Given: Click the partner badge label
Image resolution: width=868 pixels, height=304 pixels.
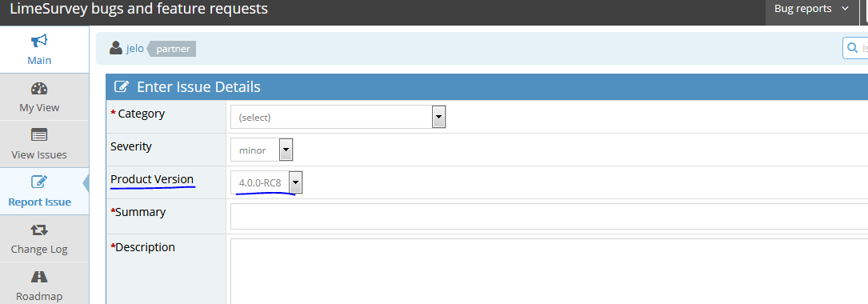Looking at the screenshot, I should (x=172, y=49).
